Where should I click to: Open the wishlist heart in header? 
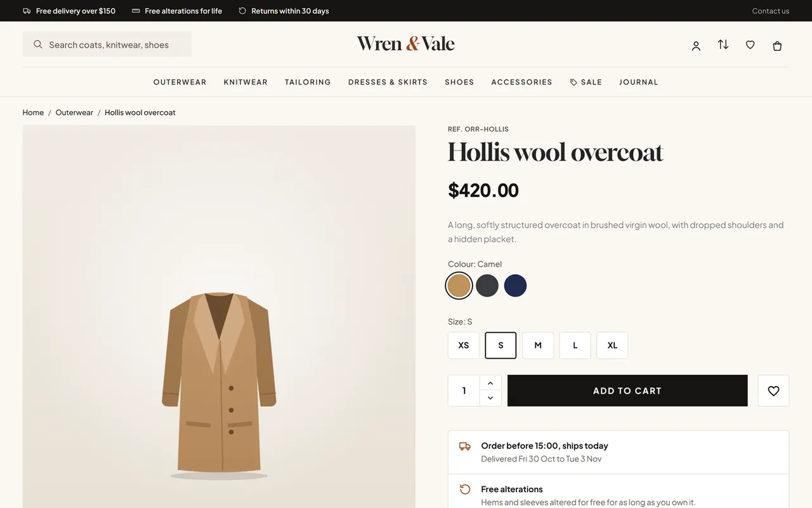tap(750, 45)
